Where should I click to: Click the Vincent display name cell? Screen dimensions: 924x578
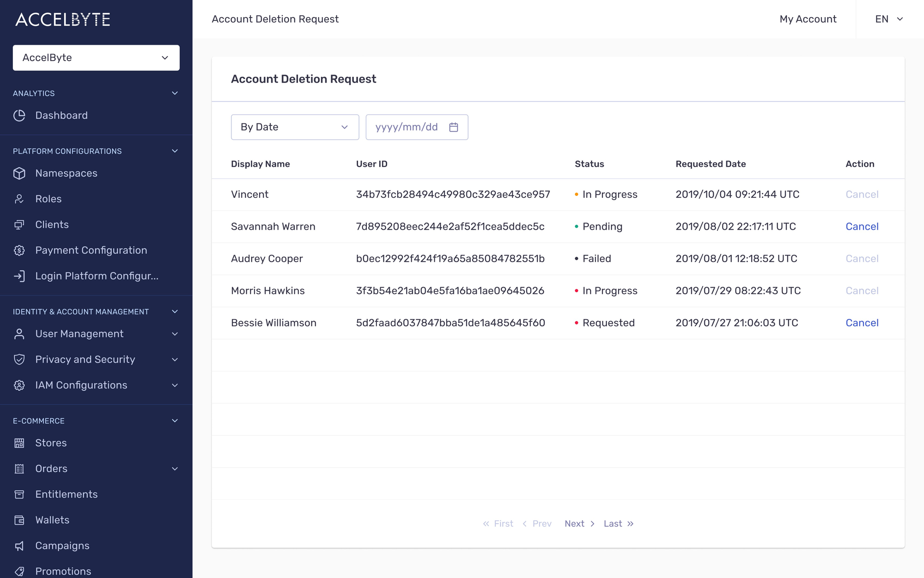point(249,195)
